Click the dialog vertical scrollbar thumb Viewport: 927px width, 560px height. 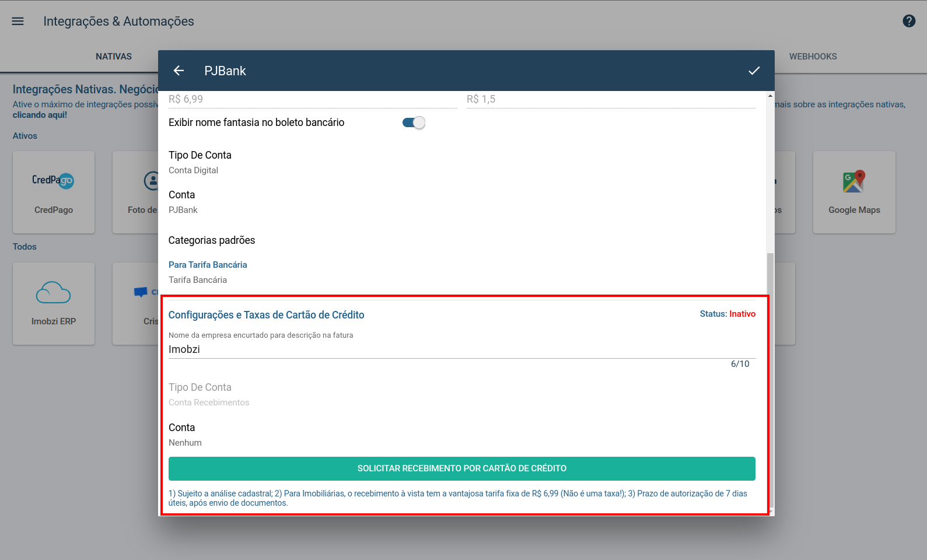click(x=771, y=379)
